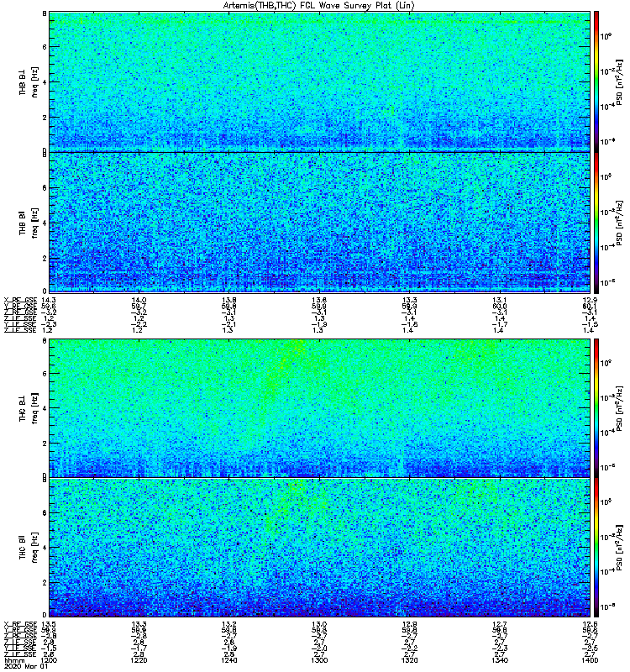Image resolution: width=630 pixels, height=672 pixels.
Task: Click the "2020 Mar 01" date label
Action: coord(26,666)
